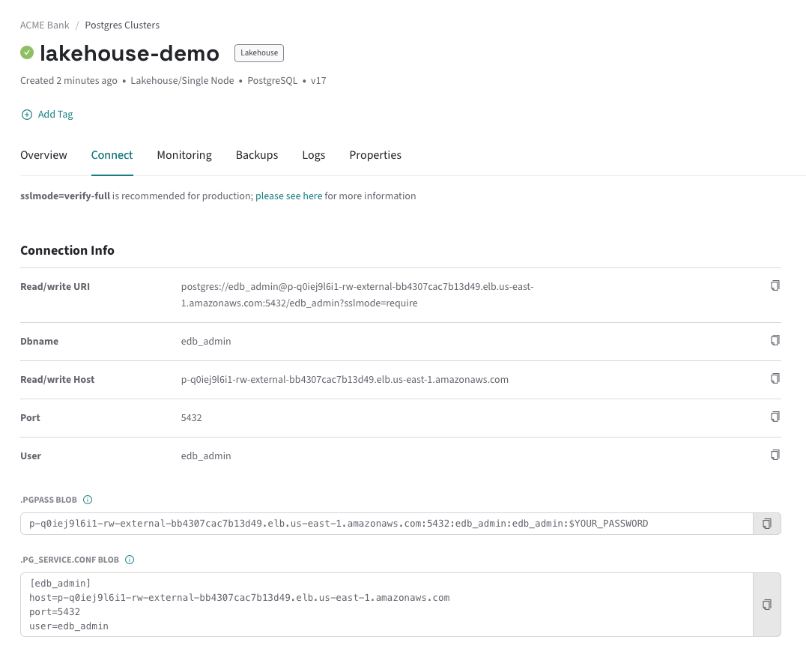Follow the 'please see here' link
The height and width of the screenshot is (672, 806).
coord(288,196)
